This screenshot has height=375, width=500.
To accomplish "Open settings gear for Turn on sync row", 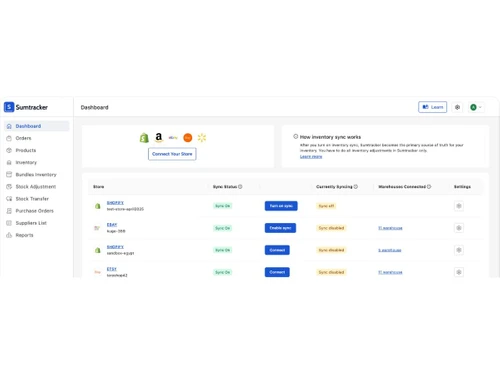I will 459,206.
